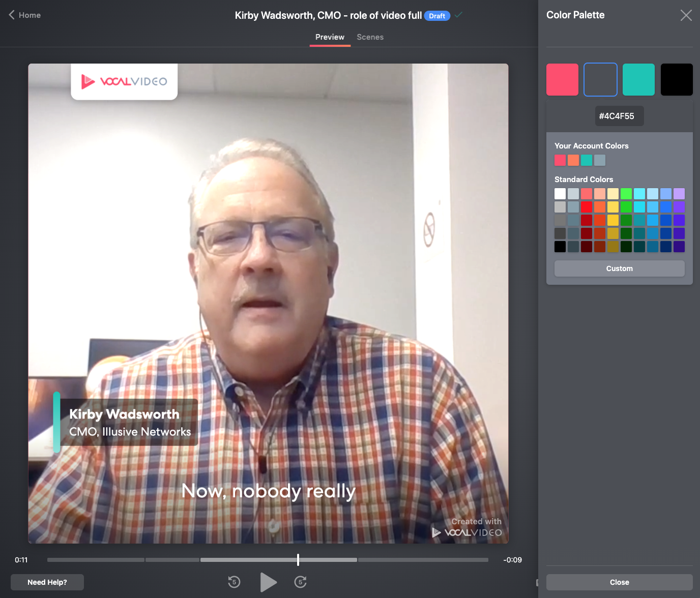Click the Draft status badge
The width and height of the screenshot is (700, 598).
coord(437,16)
